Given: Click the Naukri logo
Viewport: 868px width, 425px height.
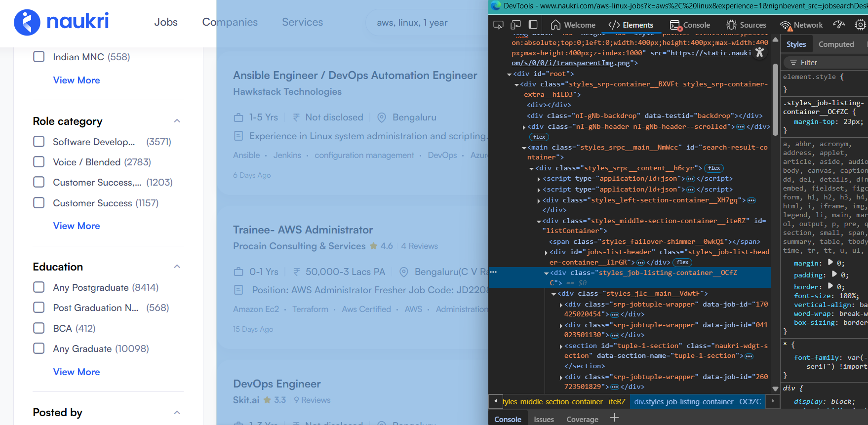Looking at the screenshot, I should [x=61, y=22].
